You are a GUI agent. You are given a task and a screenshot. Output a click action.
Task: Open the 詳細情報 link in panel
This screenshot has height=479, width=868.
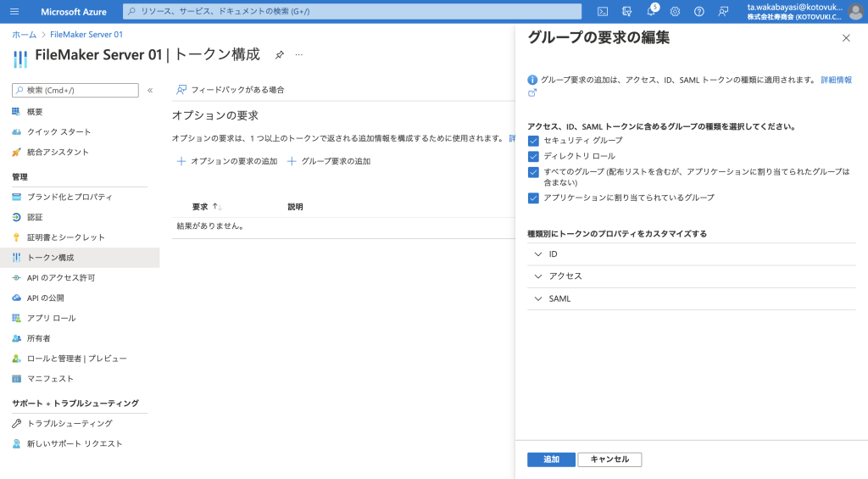click(836, 80)
